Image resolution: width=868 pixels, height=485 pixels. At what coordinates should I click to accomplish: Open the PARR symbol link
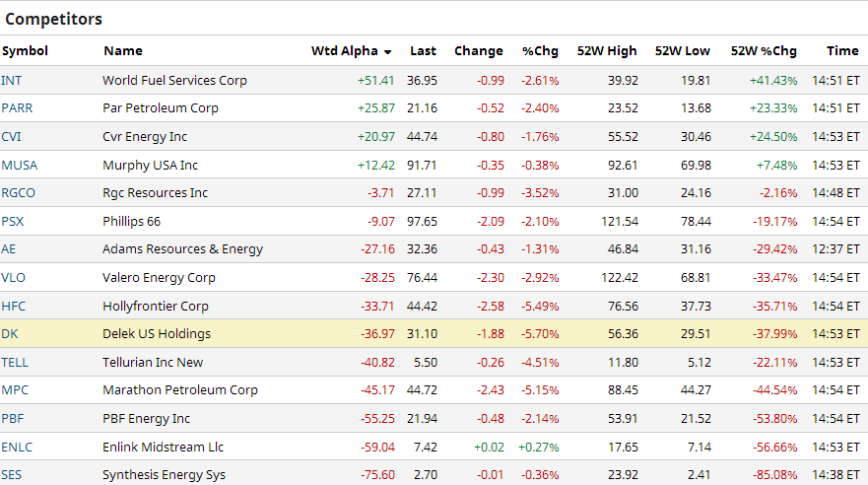(x=17, y=108)
